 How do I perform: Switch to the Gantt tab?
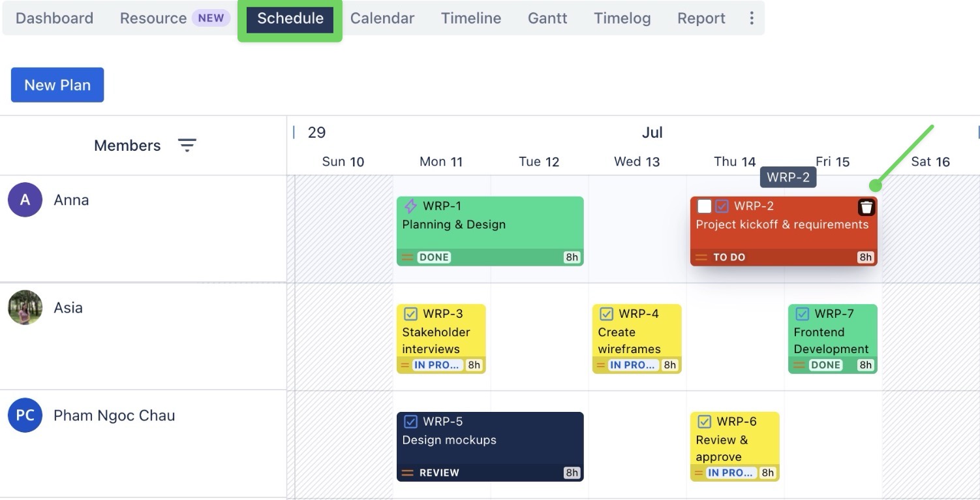pyautogui.click(x=547, y=18)
